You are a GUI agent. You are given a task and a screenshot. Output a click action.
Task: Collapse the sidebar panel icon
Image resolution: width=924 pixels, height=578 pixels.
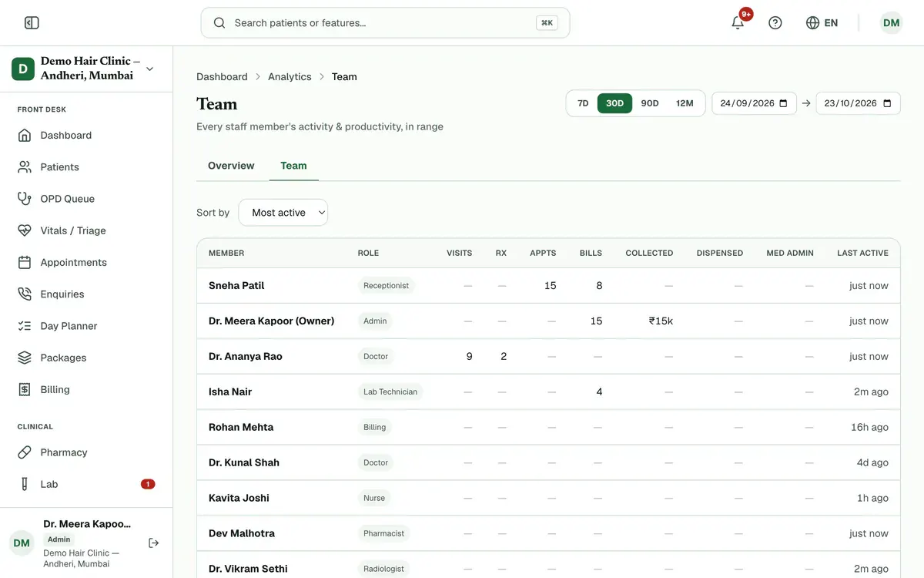click(x=32, y=23)
